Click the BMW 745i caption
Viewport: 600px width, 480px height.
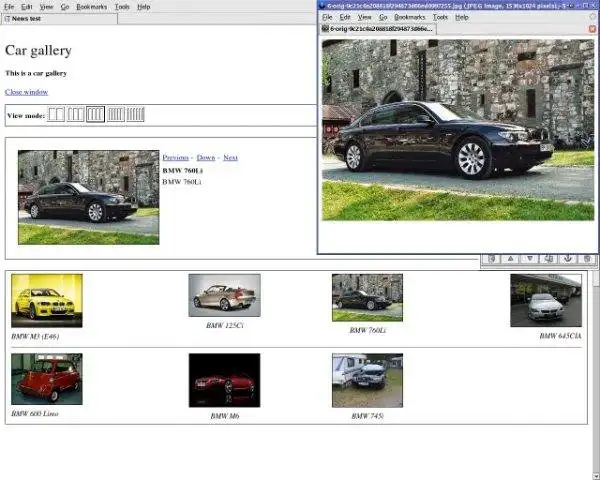point(367,416)
